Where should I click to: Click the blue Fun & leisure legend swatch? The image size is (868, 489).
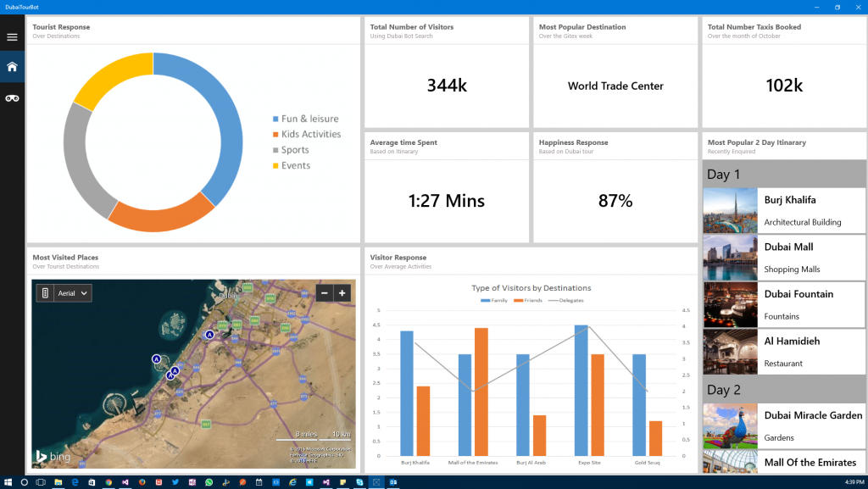click(x=275, y=119)
